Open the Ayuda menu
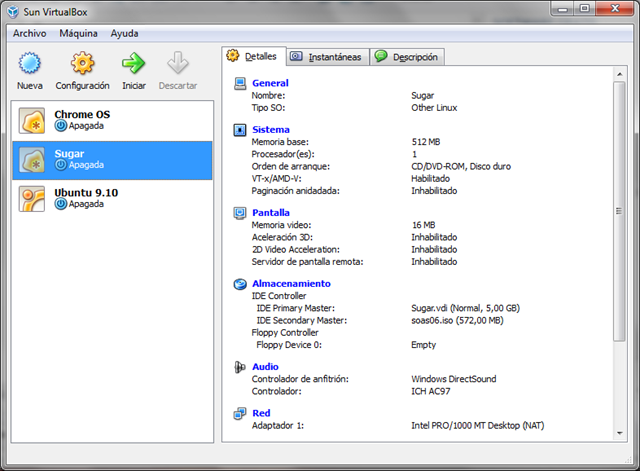 click(x=124, y=33)
